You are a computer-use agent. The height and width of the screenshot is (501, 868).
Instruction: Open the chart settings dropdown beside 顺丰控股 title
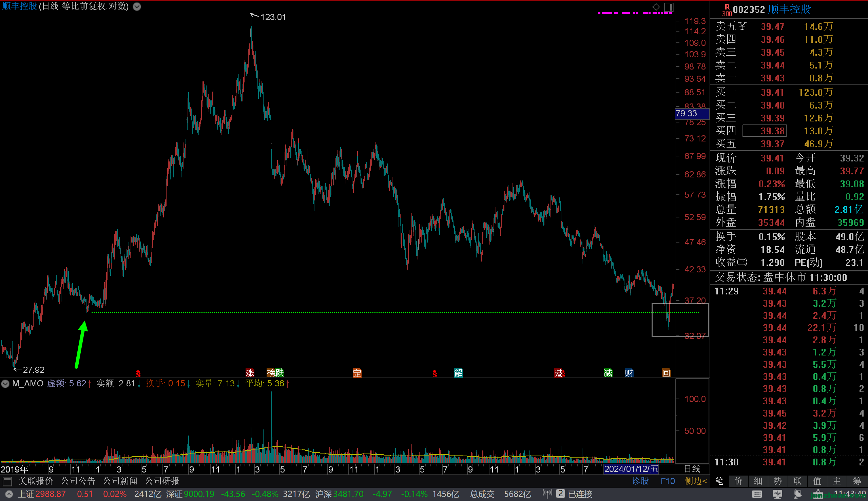click(x=137, y=6)
